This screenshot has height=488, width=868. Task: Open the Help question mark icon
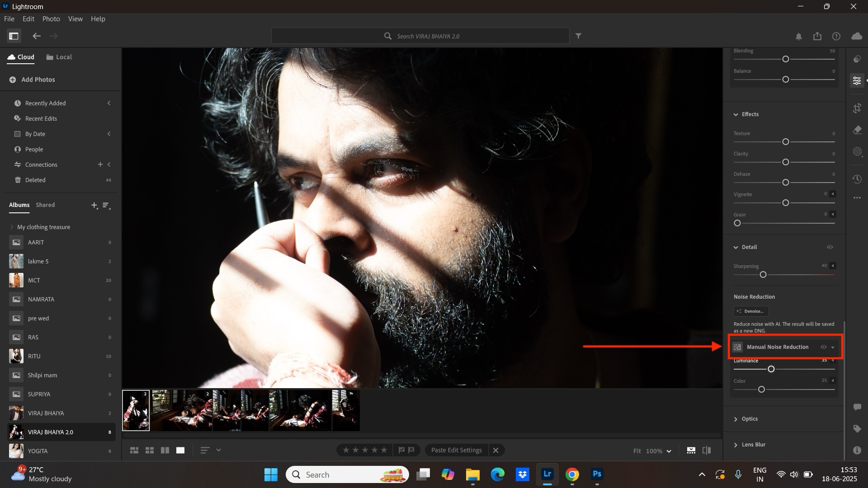(836, 36)
